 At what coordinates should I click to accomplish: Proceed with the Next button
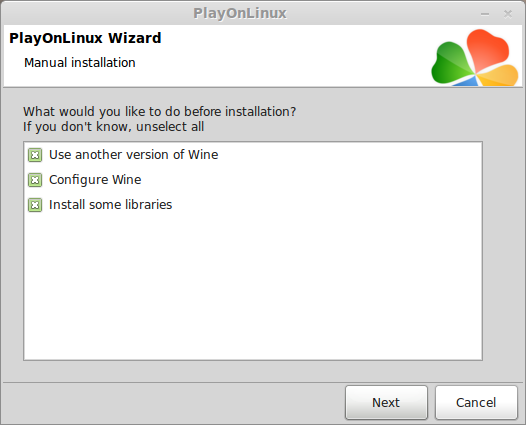point(386,402)
